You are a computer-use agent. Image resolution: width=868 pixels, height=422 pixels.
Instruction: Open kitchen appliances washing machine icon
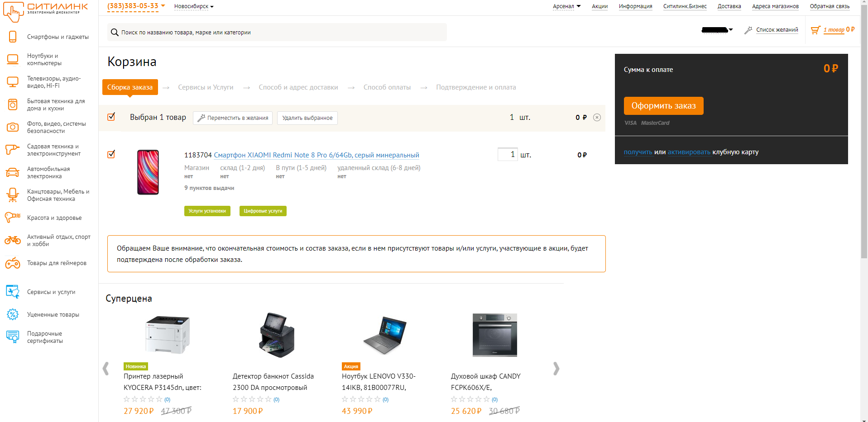tap(13, 104)
